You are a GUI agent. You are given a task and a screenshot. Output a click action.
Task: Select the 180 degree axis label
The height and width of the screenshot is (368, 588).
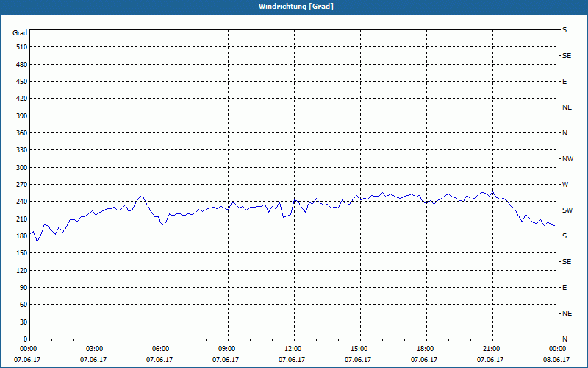click(22, 236)
